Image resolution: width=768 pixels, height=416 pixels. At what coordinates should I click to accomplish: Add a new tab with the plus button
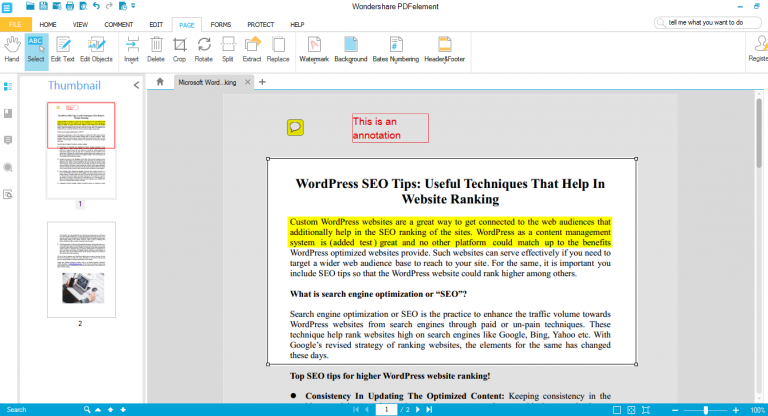[262, 82]
